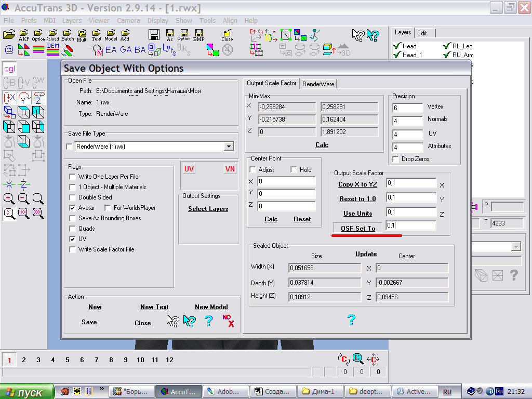Click Reset in Center Point group
The height and width of the screenshot is (399, 532).
[x=302, y=220]
